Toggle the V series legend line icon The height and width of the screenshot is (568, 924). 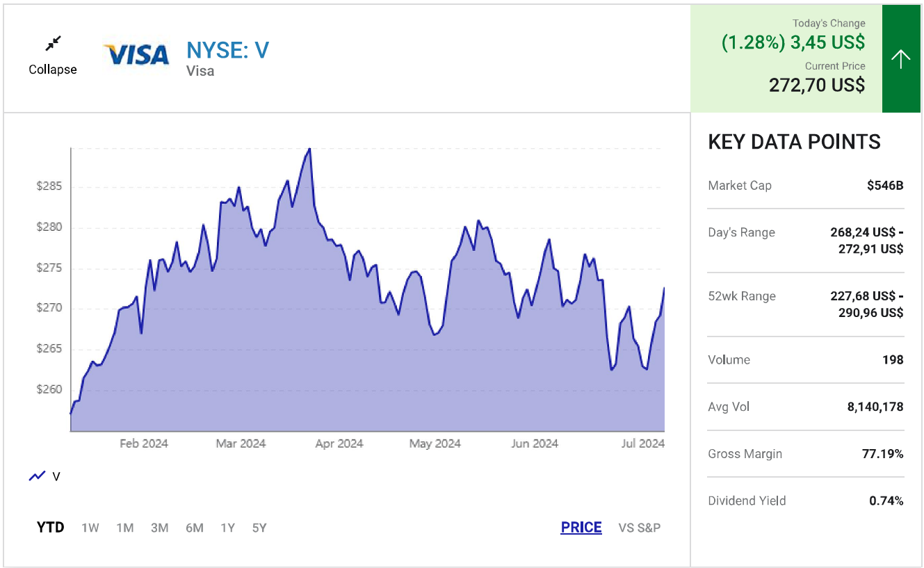[37, 476]
